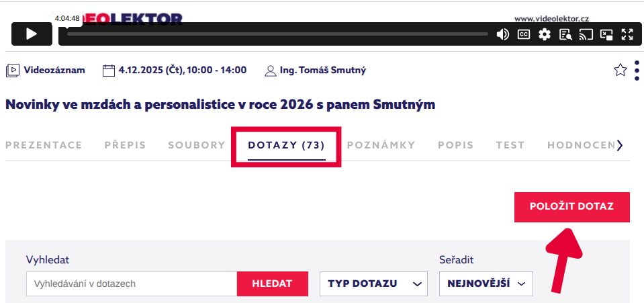Viewport: 644px width, 303px height.
Task: Open the three-dot more options menu
Action: [x=637, y=70]
